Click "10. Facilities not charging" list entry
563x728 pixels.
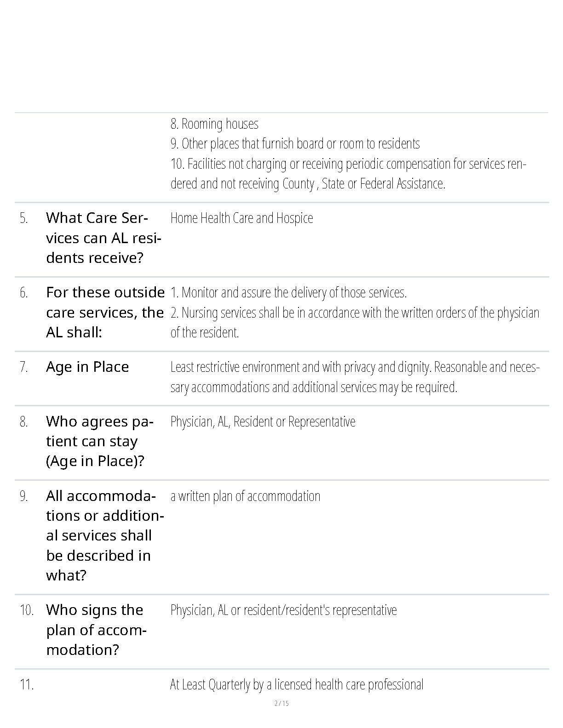tap(348, 173)
